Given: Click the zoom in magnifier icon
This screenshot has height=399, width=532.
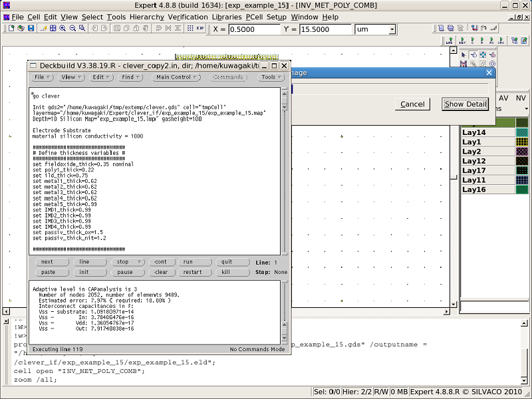Looking at the screenshot, I should coord(63,29).
